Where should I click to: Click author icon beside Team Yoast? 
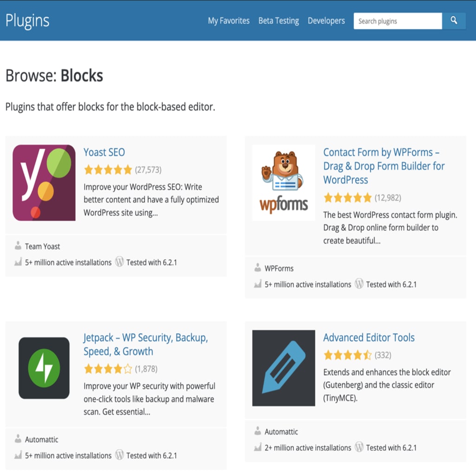point(18,245)
